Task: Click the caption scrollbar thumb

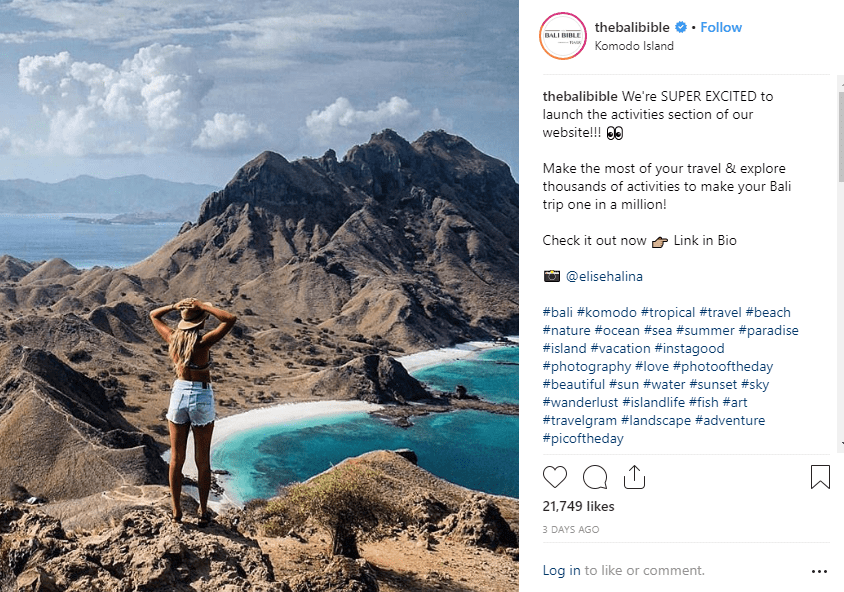Action: (x=841, y=137)
